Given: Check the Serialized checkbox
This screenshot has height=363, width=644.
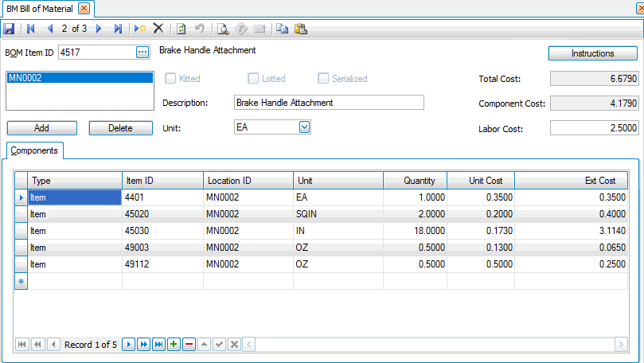Looking at the screenshot, I should [x=323, y=79].
